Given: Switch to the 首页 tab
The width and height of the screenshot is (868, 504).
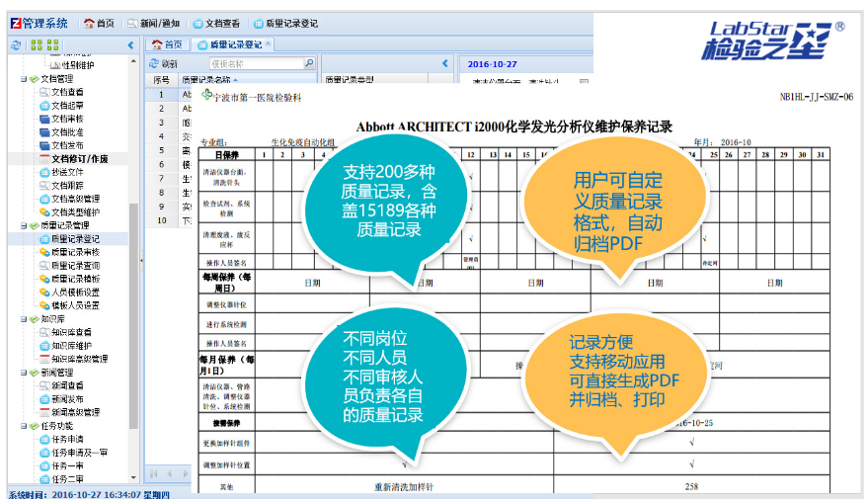Looking at the screenshot, I should coord(167,44).
